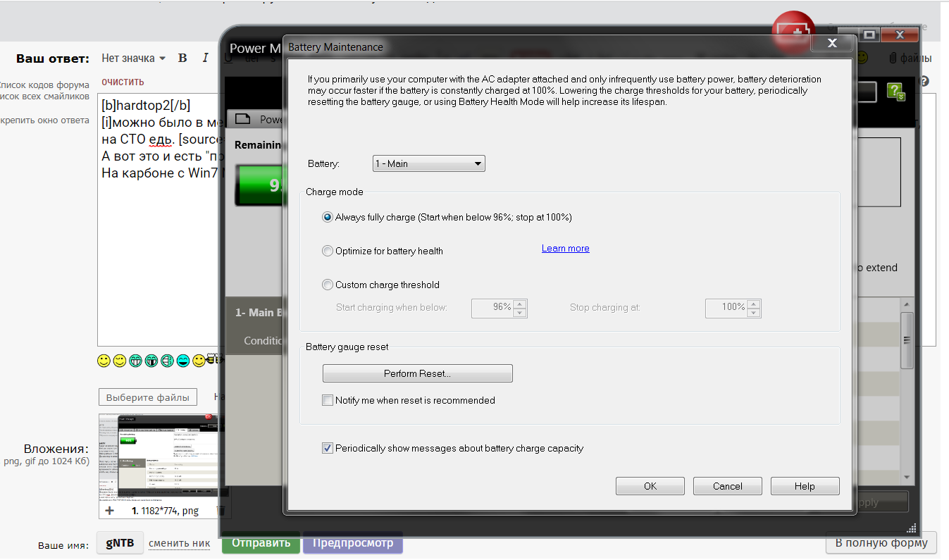Viewport: 949px width, 560px height.
Task: Enable Notify me when reset is recommended
Action: 328,401
